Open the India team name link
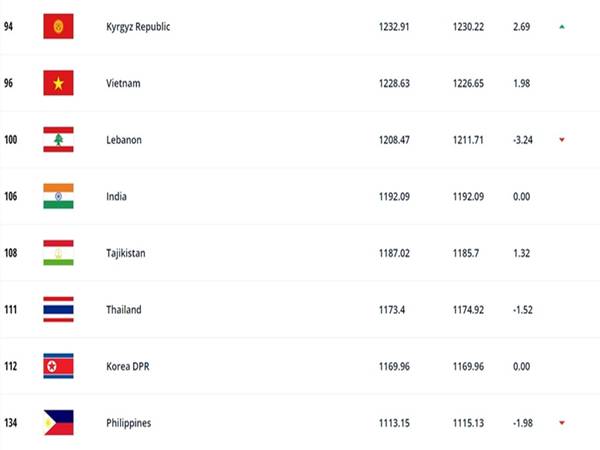This screenshot has height=450, width=600. pyautogui.click(x=116, y=197)
